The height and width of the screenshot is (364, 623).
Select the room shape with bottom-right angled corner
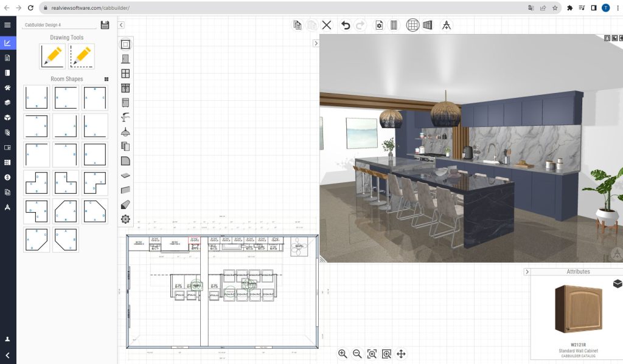point(37,239)
